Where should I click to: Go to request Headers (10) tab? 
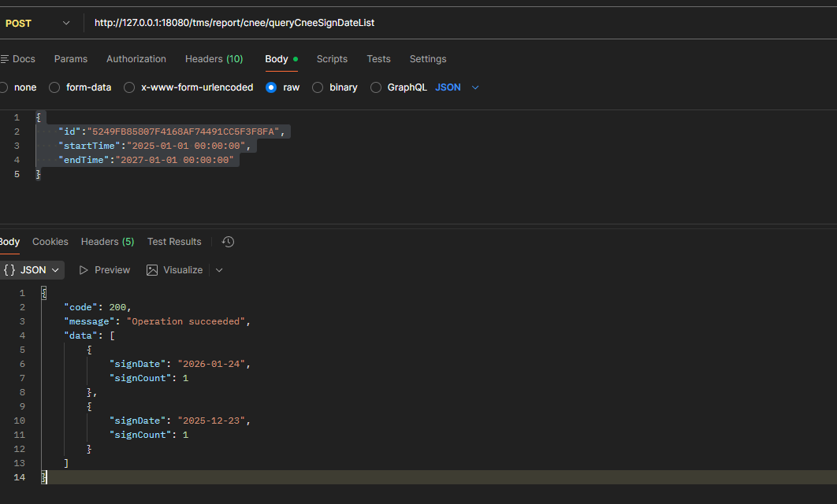pyautogui.click(x=214, y=59)
